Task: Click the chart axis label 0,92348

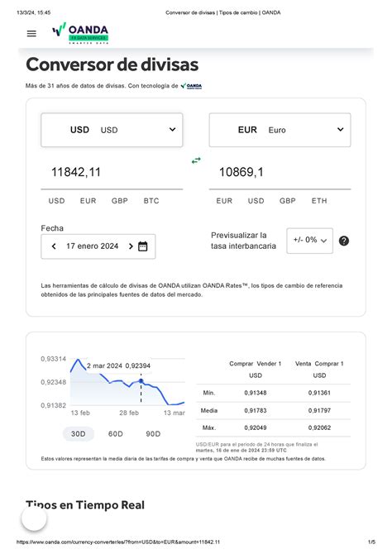Action: click(x=54, y=382)
